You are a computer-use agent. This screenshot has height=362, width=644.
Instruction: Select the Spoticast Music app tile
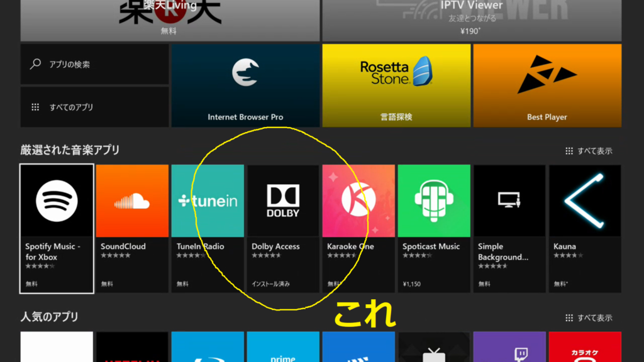(434, 229)
